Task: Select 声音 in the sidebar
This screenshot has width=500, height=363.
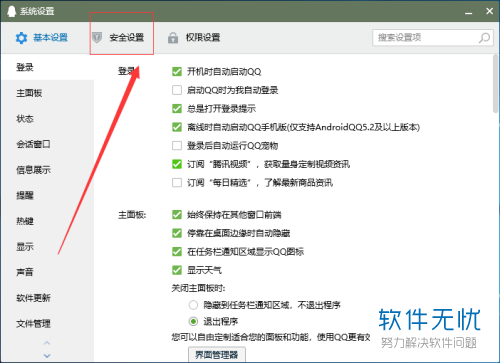Action: [x=47, y=272]
